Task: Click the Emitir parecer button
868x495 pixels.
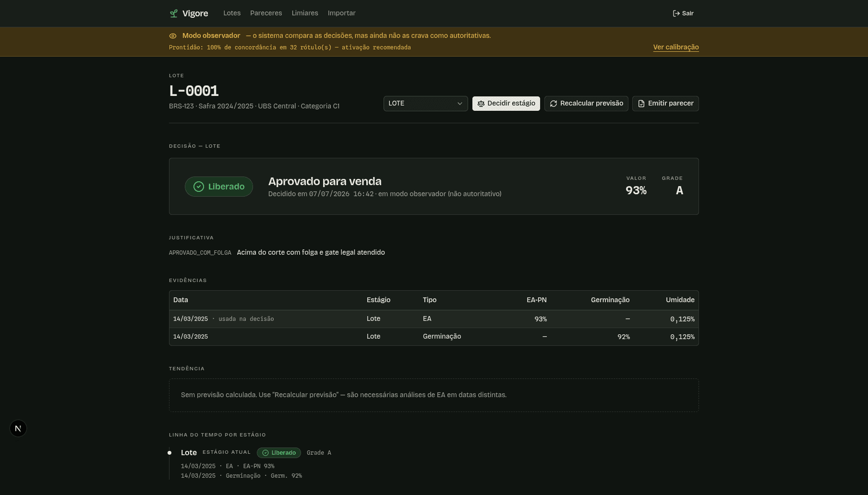Action: click(665, 104)
